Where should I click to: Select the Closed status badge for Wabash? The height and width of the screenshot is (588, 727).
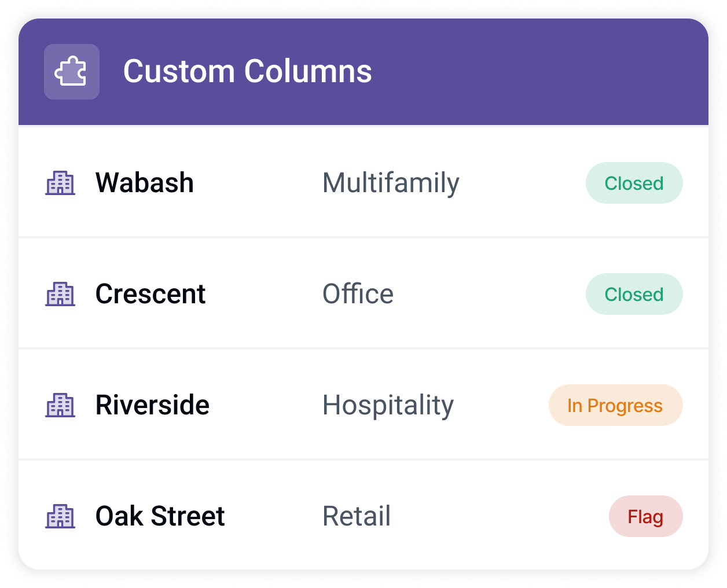634,183
